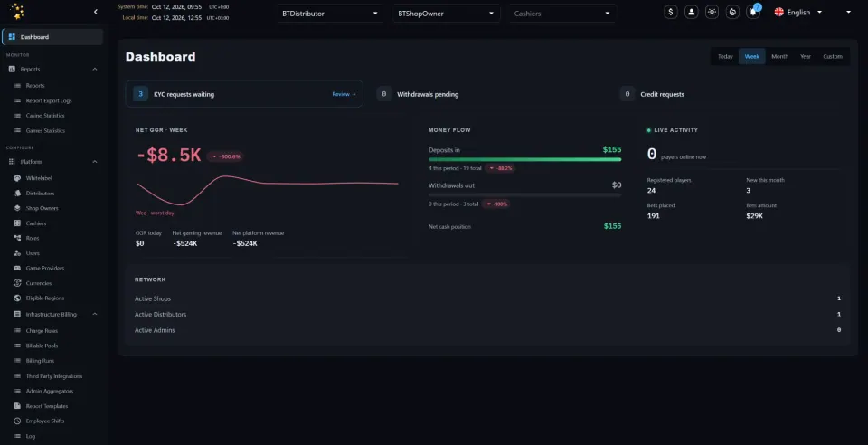Click the Roles icon
Image resolution: width=868 pixels, height=445 pixels.
pos(17,238)
